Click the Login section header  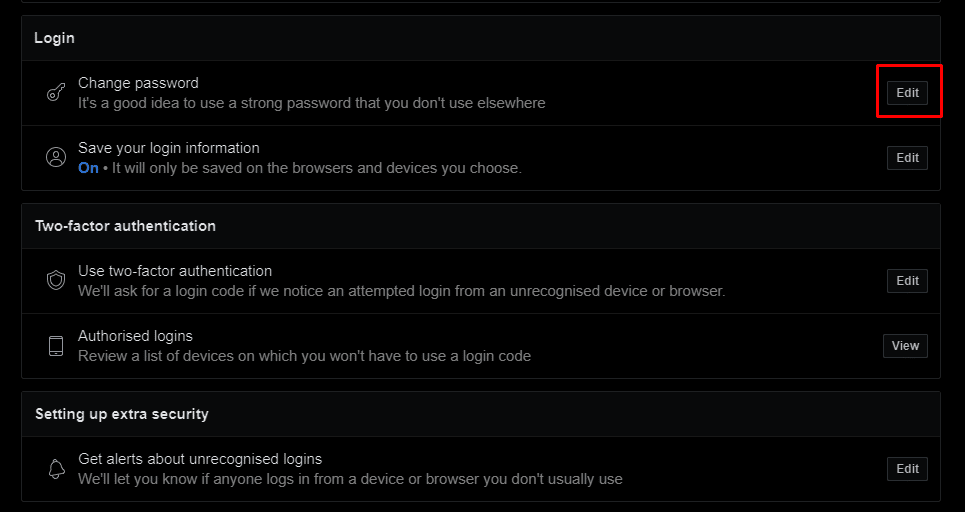point(55,38)
